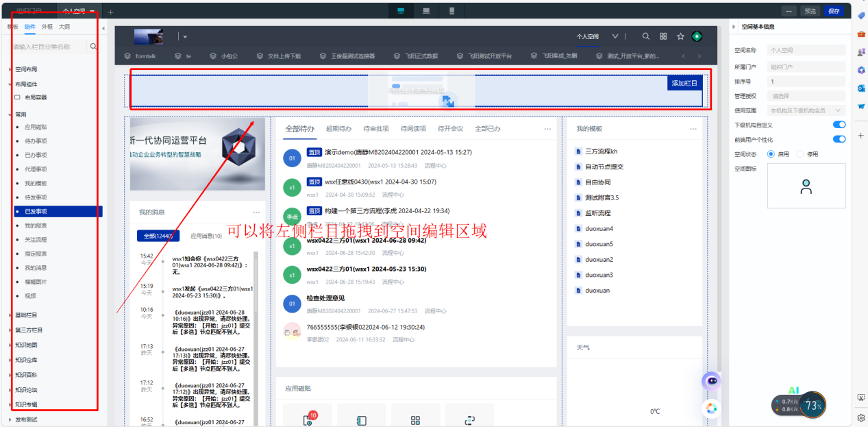The height and width of the screenshot is (427, 868).
Task: Open the red toolbox icon in browser sidebar
Action: (x=861, y=33)
